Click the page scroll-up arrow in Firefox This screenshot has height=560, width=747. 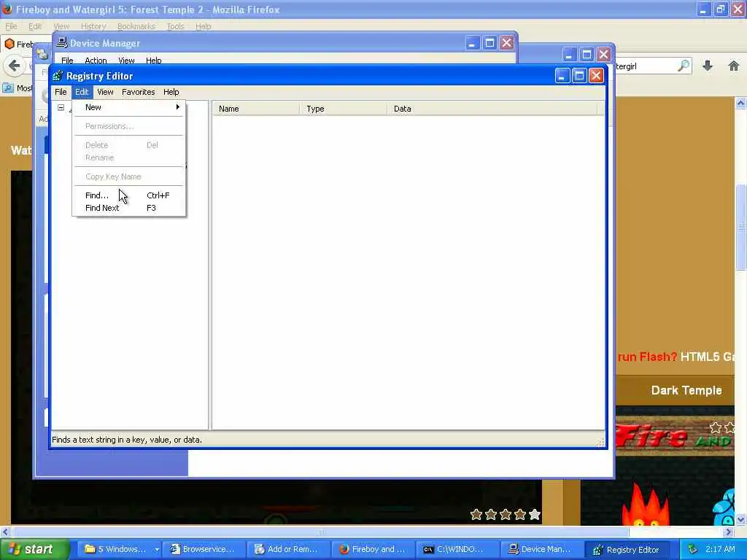[x=741, y=103]
